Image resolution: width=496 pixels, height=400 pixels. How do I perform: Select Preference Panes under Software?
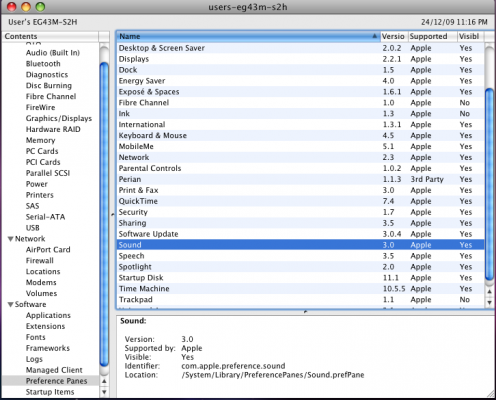pos(56,381)
